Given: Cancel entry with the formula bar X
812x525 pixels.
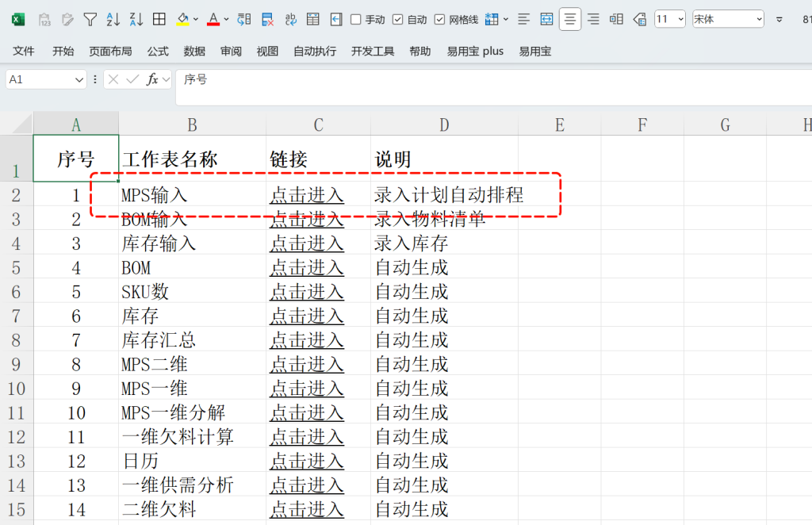Looking at the screenshot, I should [113, 79].
